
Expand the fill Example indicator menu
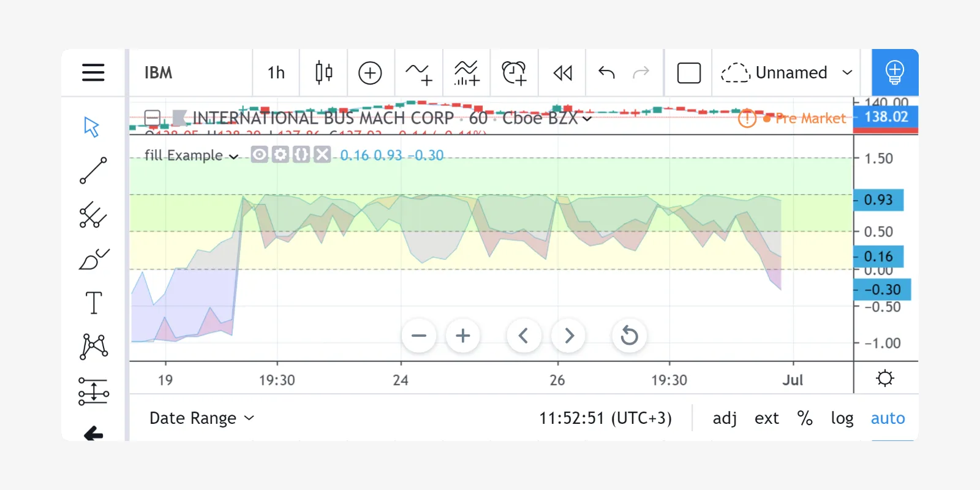(190, 156)
